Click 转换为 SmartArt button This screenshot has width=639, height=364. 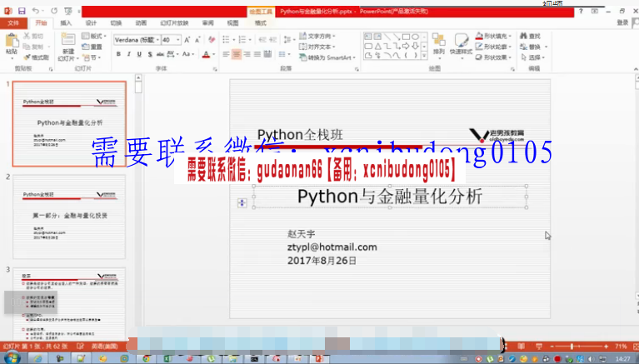pos(327,57)
